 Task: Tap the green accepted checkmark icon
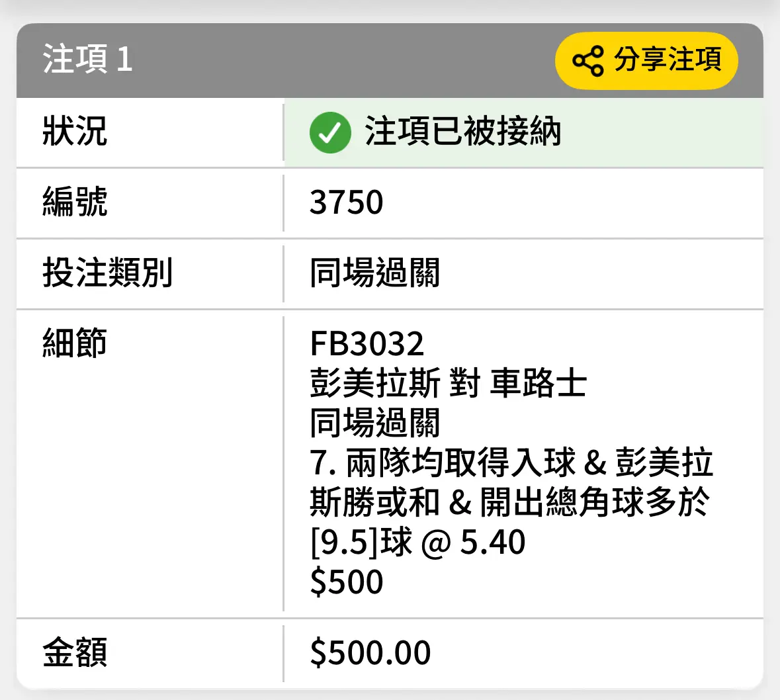[330, 132]
